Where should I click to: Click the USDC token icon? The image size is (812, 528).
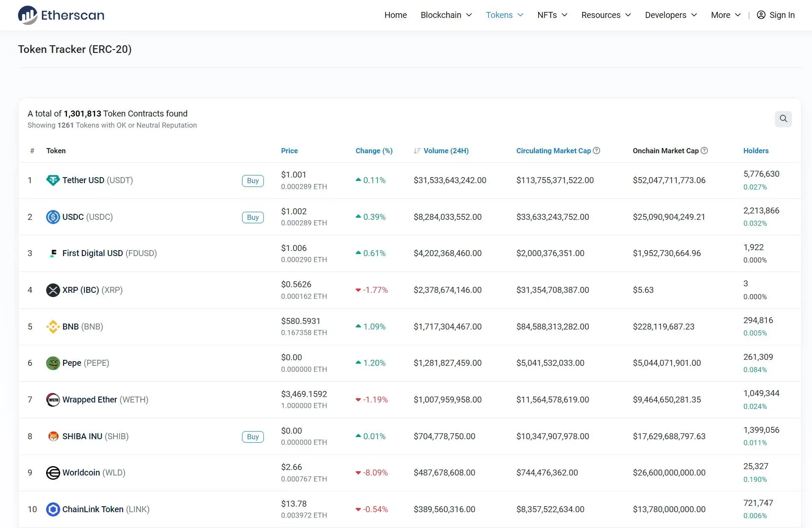pyautogui.click(x=53, y=217)
